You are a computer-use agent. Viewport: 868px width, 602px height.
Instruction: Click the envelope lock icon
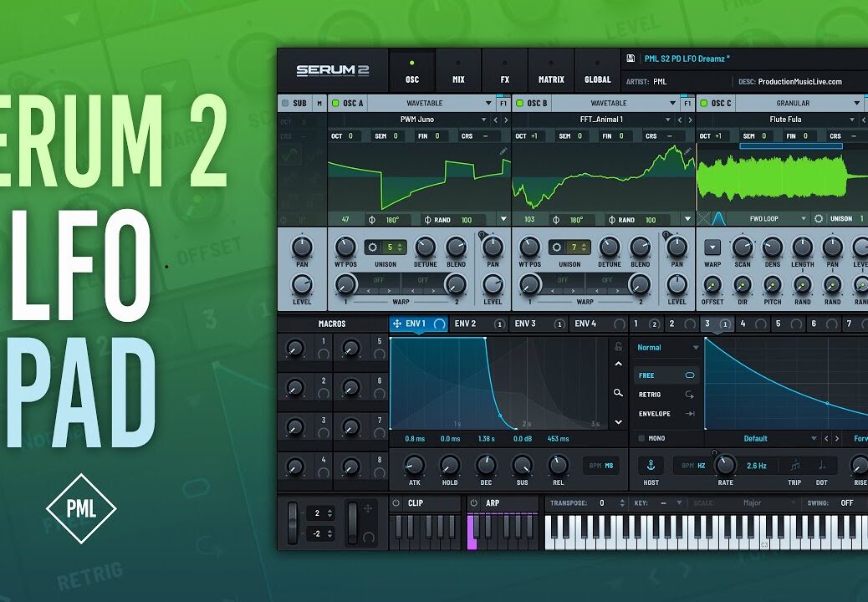(618, 346)
